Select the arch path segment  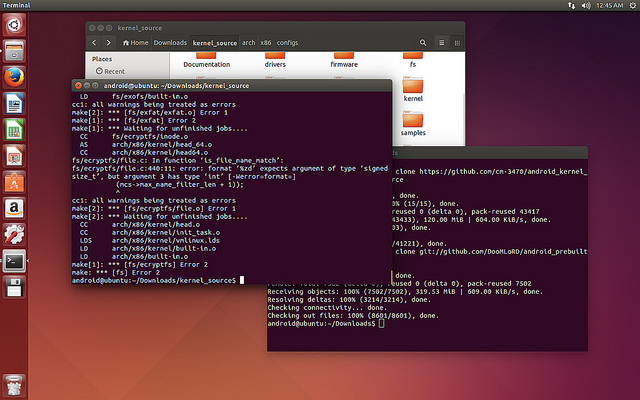(x=247, y=43)
